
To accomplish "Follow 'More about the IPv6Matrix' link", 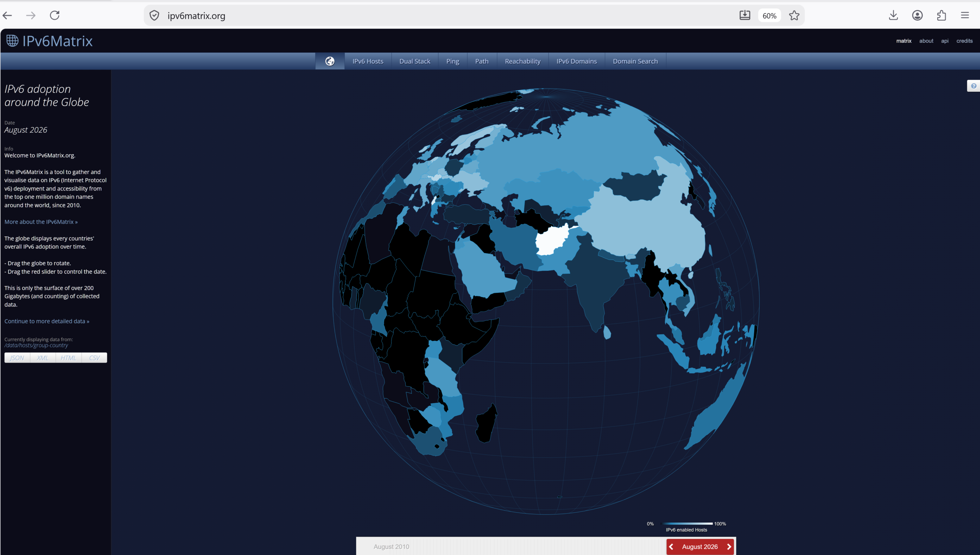I will coord(41,222).
